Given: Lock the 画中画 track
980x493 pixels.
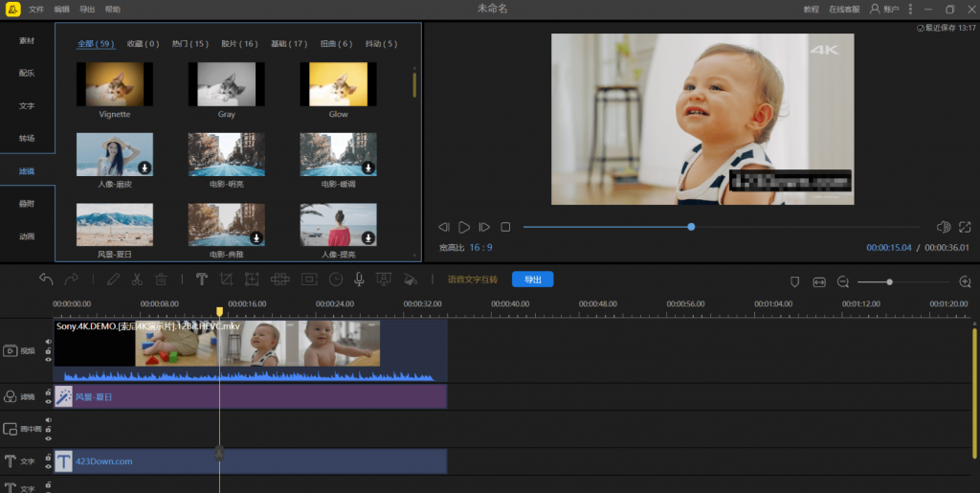Looking at the screenshot, I should pyautogui.click(x=48, y=429).
